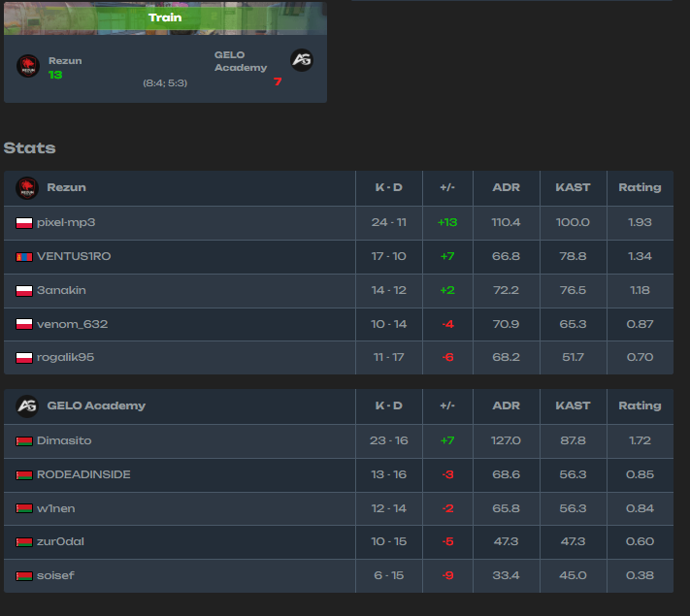Click the Rezun logo in the stats table header
Viewport: 690px width, 616px height.
click(x=27, y=188)
